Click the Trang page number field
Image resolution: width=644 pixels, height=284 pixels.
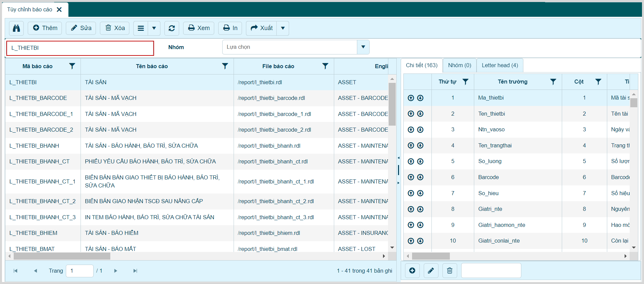pyautogui.click(x=80, y=271)
